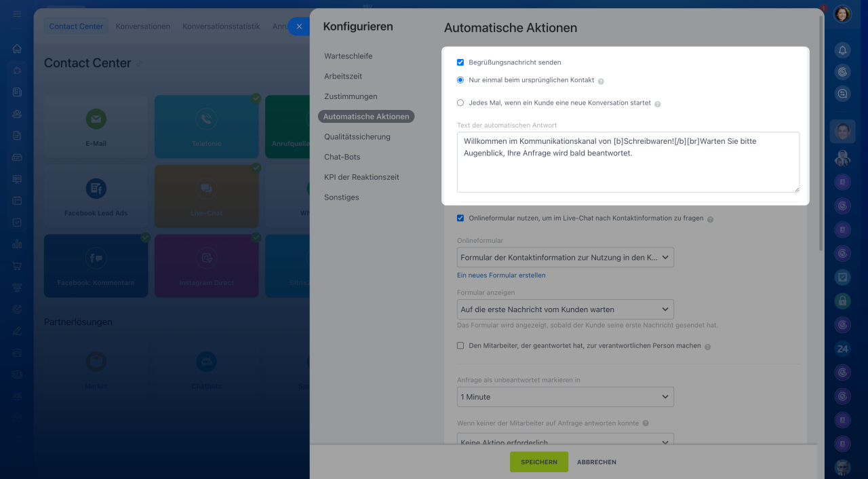The width and height of the screenshot is (868, 479).
Task: Open teal checkbox chat icon in right panel
Action: pyautogui.click(x=842, y=277)
